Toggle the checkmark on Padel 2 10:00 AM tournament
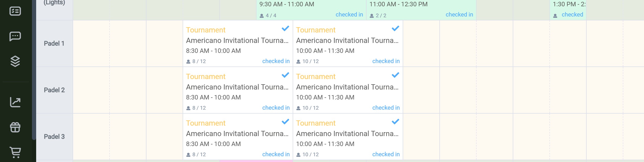 pos(395,75)
